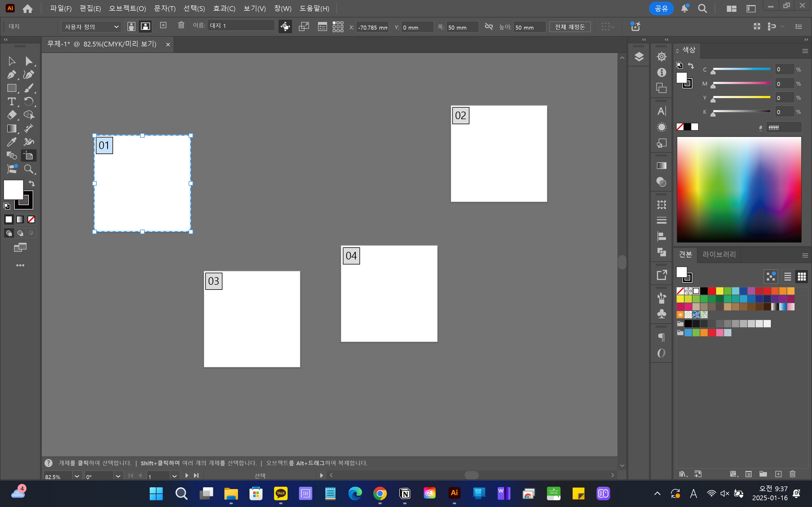Switch artboard to portrait orientation
The width and height of the screenshot is (812, 507).
pyautogui.click(x=132, y=26)
